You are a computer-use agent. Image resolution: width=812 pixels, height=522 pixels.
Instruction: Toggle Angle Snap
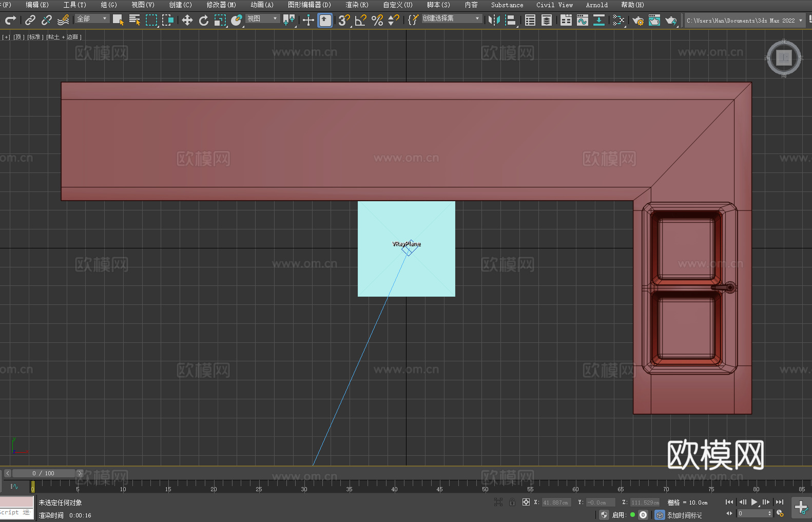361,20
